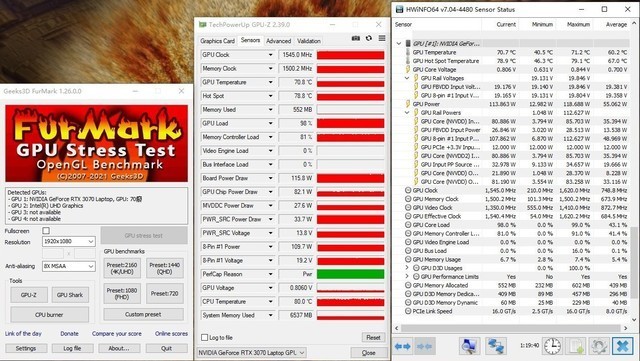
Task: Click the HWiNFO64 title bar app icon
Action: [x=399, y=9]
